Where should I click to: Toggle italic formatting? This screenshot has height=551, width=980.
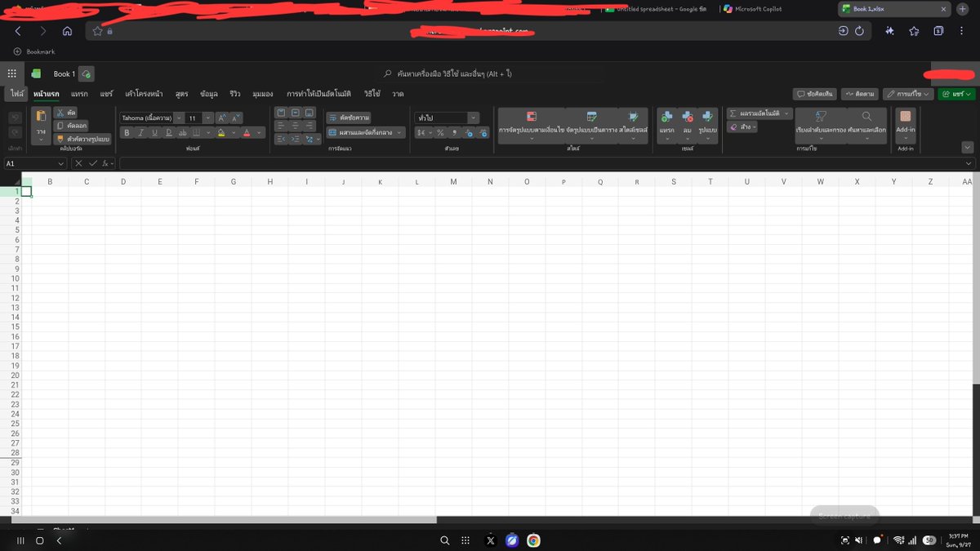click(140, 132)
